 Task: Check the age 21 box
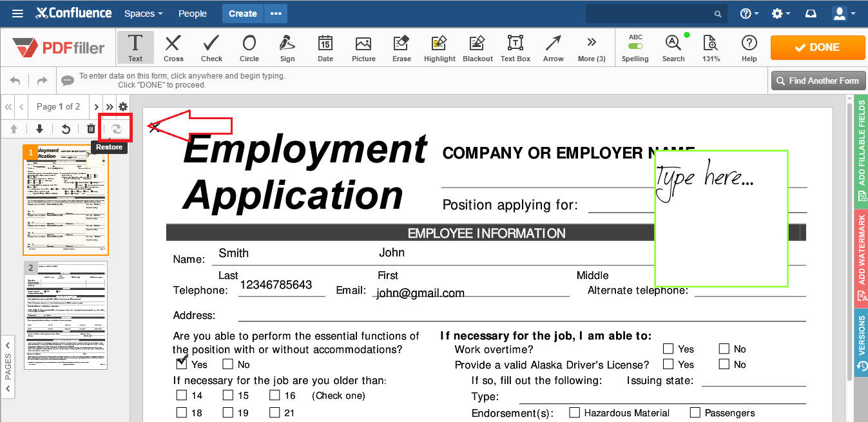pyautogui.click(x=275, y=412)
